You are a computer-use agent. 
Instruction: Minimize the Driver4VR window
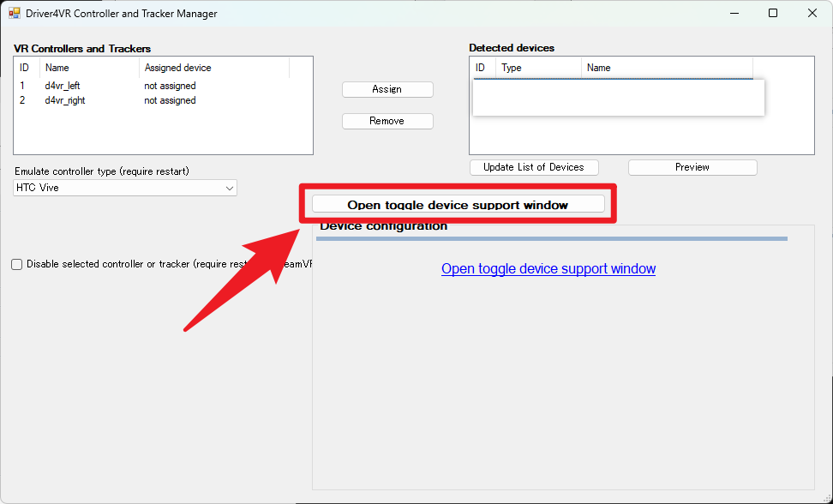(734, 13)
